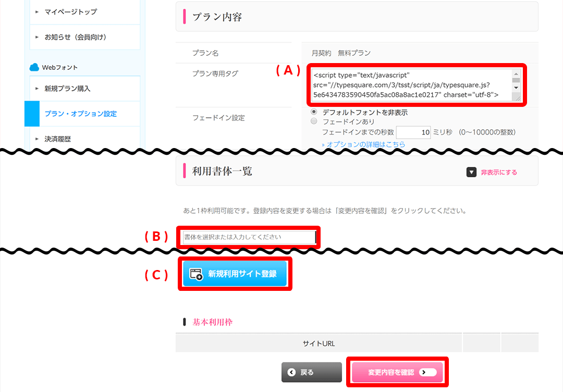Viewport: 563px width, 392px height.
Task: Click the Webフォント cloud icon
Action: tap(34, 67)
